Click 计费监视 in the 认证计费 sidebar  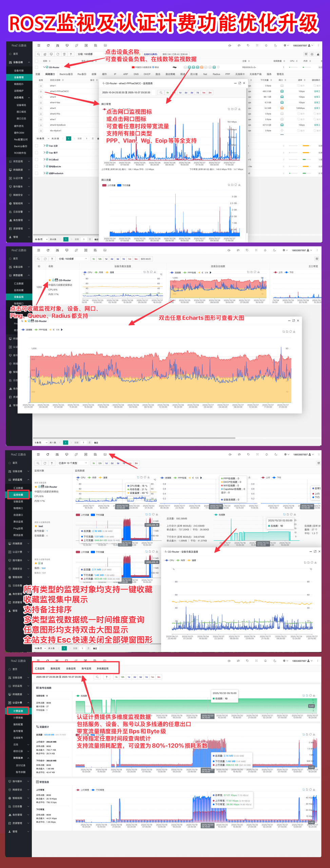[x=18, y=711]
